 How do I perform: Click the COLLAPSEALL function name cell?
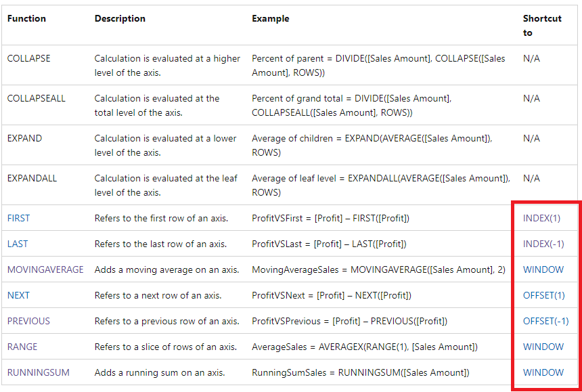(x=37, y=98)
